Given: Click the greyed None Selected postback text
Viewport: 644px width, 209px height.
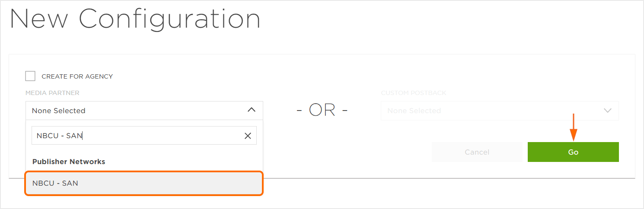Looking at the screenshot, I should point(414,111).
